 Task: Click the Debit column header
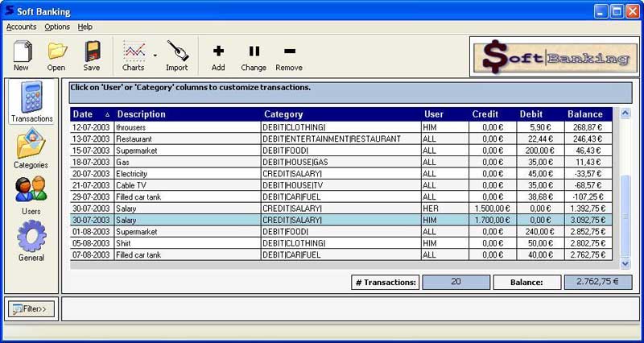click(540, 114)
